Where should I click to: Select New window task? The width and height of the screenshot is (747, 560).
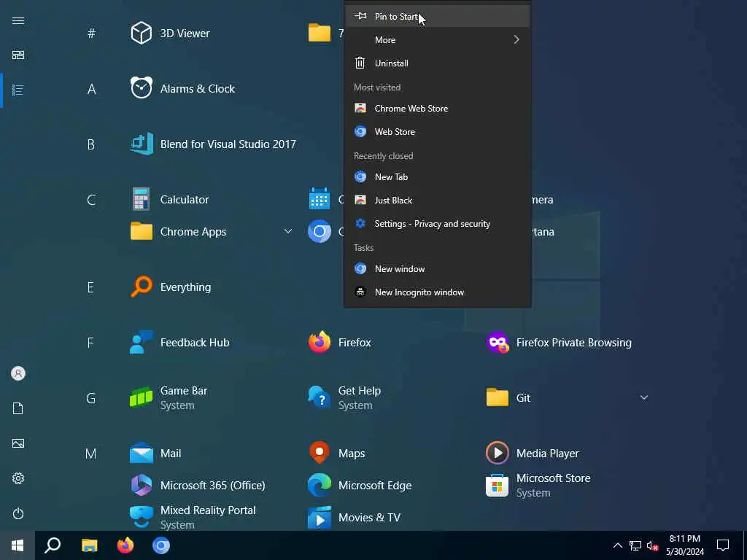tap(438, 269)
